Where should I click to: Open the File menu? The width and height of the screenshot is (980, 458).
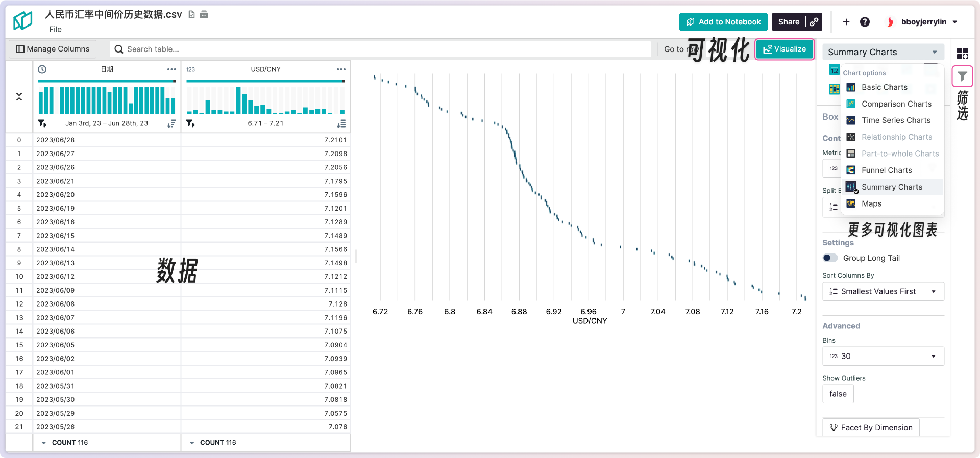[x=56, y=30]
